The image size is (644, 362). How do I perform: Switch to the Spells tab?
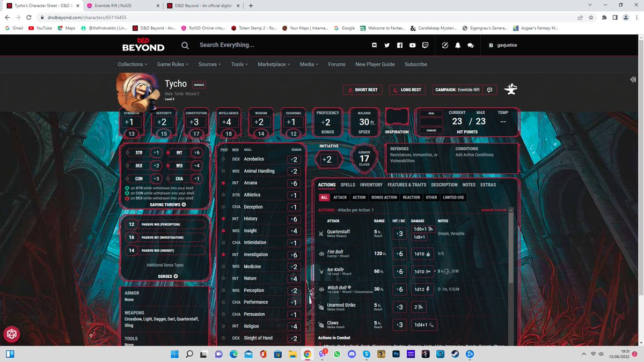(x=348, y=185)
